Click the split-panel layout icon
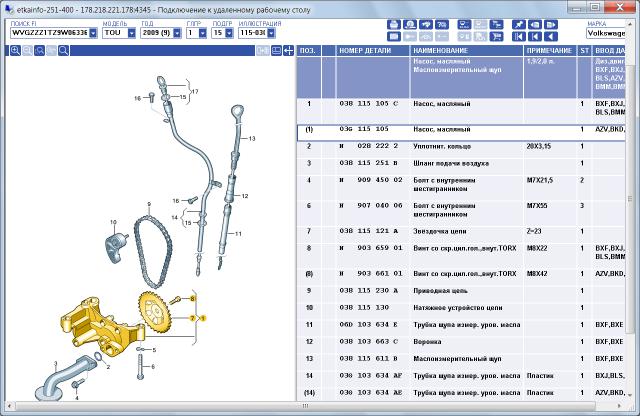This screenshot has width=640, height=416. tap(276, 51)
